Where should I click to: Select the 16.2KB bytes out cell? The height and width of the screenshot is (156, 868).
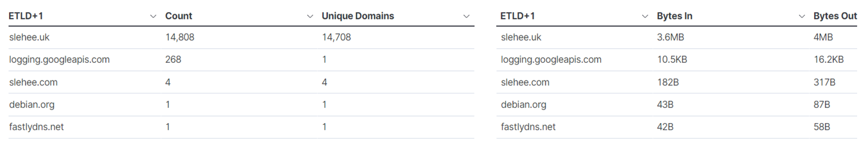point(829,59)
